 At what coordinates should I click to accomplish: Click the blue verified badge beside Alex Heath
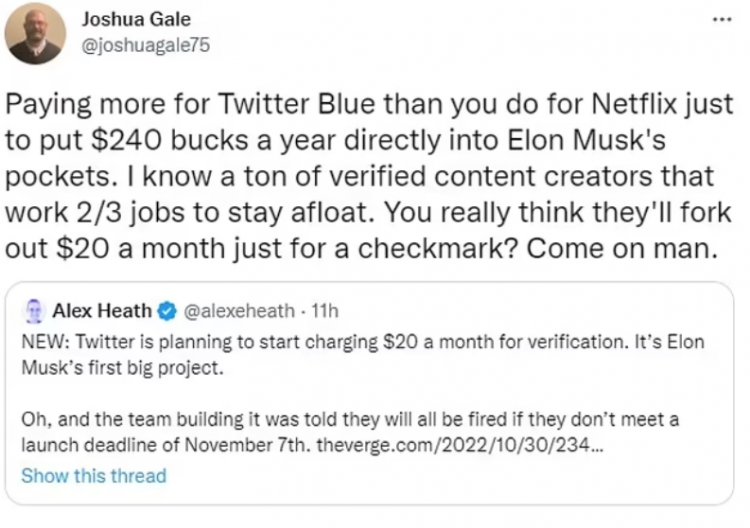coord(167,311)
